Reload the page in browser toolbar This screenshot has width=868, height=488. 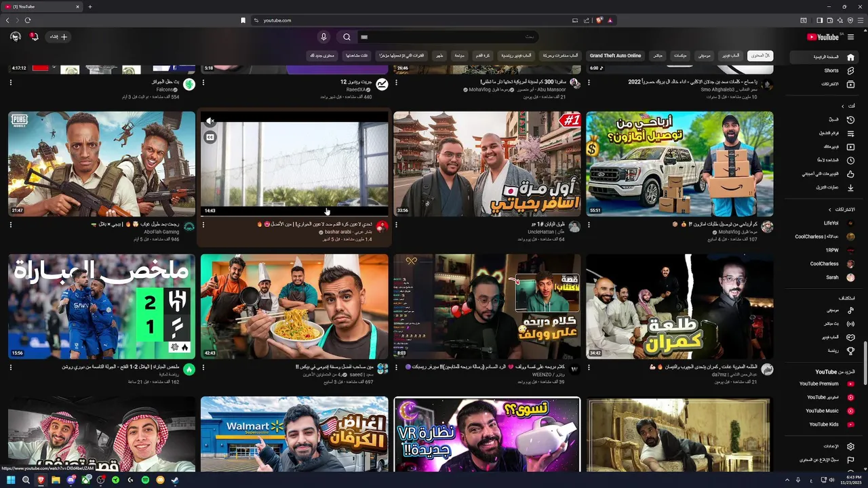pyautogui.click(x=28, y=20)
